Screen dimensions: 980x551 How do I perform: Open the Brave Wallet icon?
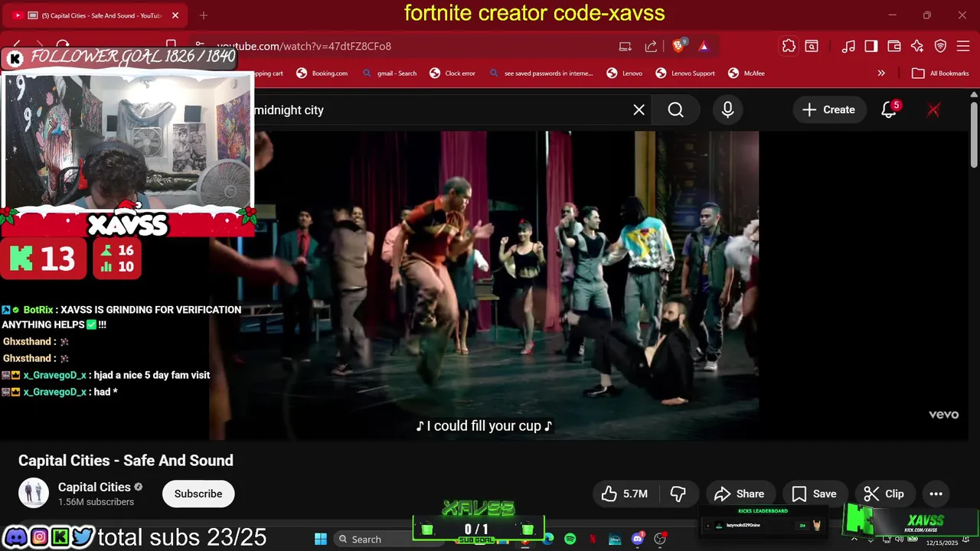894,47
